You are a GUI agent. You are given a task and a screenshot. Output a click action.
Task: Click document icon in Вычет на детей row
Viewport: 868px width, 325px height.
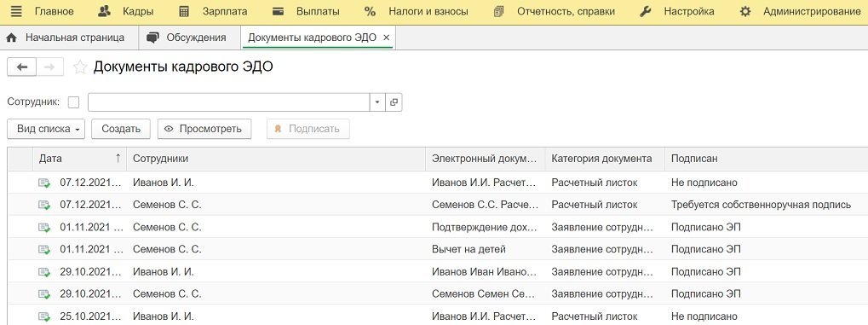(44, 250)
